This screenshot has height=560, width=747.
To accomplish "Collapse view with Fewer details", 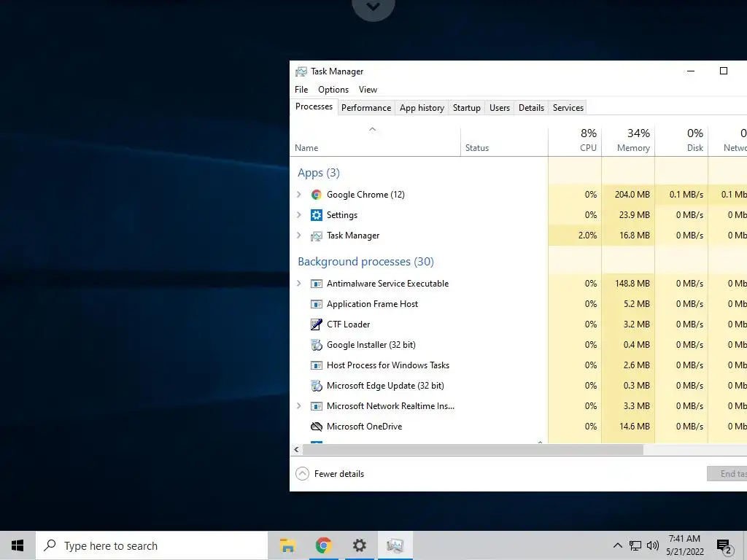I will pyautogui.click(x=330, y=474).
